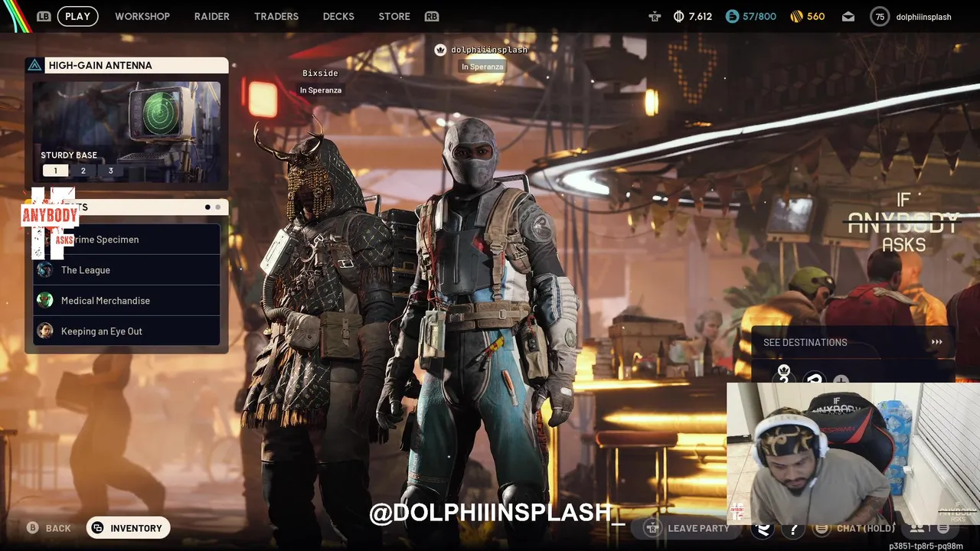
Task: Click the level 75 badge
Action: pos(880,16)
